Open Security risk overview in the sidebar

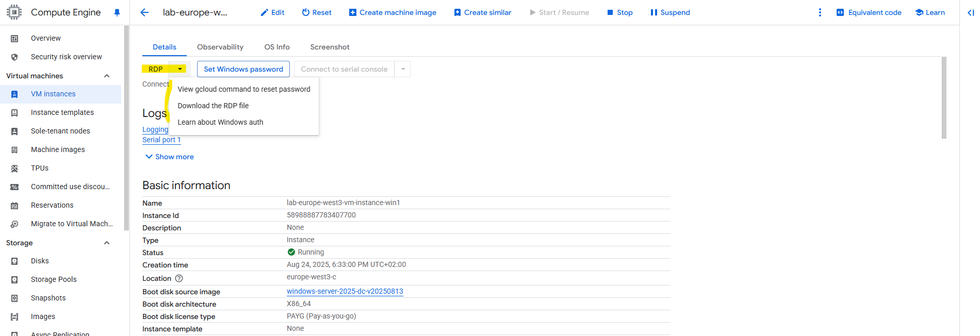click(61, 57)
